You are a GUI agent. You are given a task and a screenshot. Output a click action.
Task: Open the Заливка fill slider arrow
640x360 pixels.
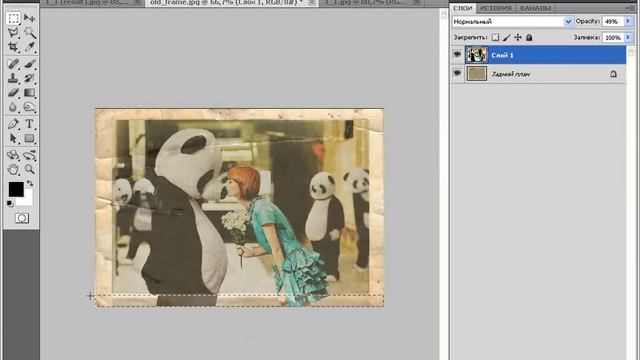tap(629, 38)
